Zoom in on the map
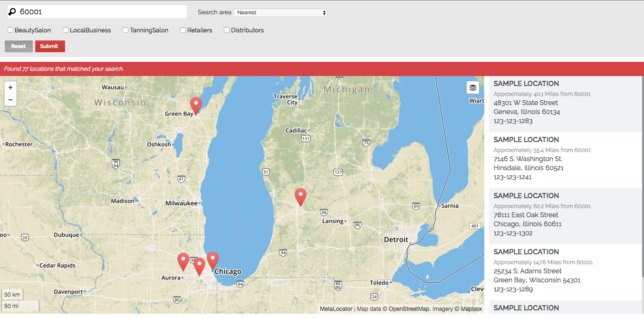Image resolution: width=644 pixels, height=318 pixels. (x=10, y=88)
